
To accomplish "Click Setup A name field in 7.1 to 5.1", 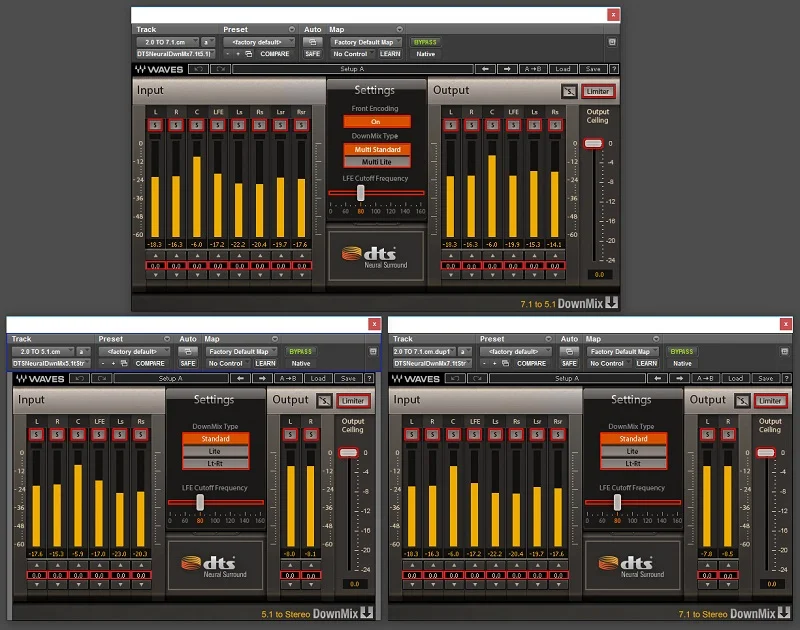I will click(x=353, y=69).
